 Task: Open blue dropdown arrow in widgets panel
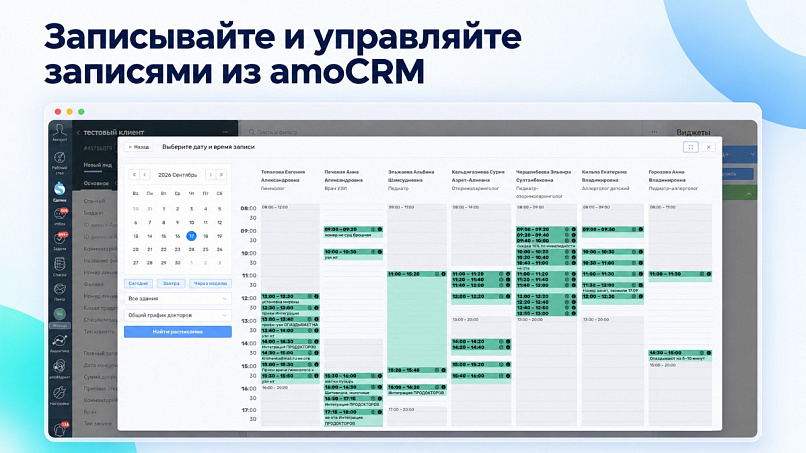pyautogui.click(x=752, y=154)
